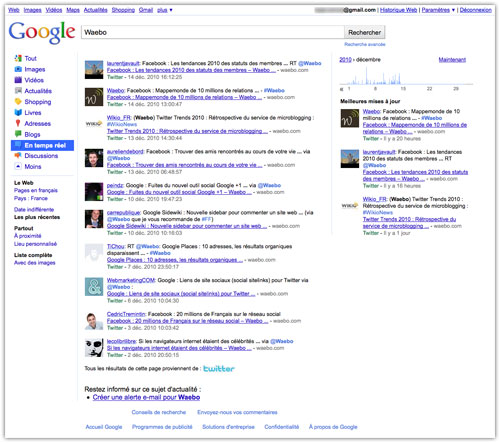Switch to the Vidéos search category
Screen dimensions: 500x443
(x=34, y=80)
